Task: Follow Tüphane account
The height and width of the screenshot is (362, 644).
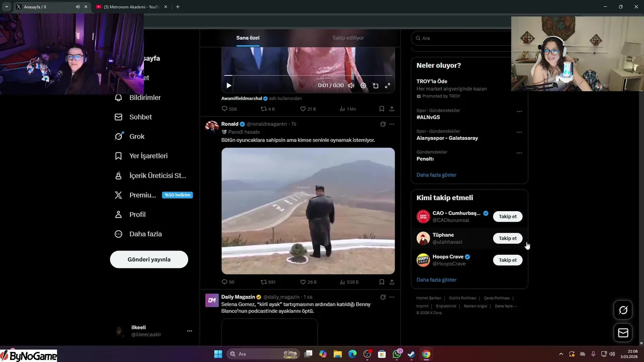Action: point(508,238)
